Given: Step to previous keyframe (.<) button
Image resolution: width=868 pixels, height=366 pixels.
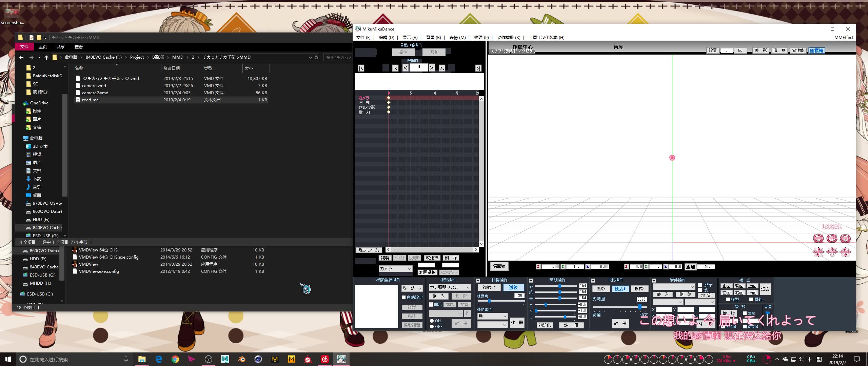Looking at the screenshot, I should coord(395,68).
